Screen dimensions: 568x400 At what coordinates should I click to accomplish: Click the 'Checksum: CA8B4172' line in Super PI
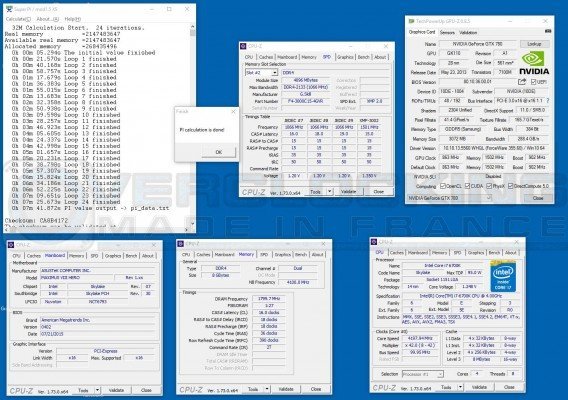click(x=36, y=220)
